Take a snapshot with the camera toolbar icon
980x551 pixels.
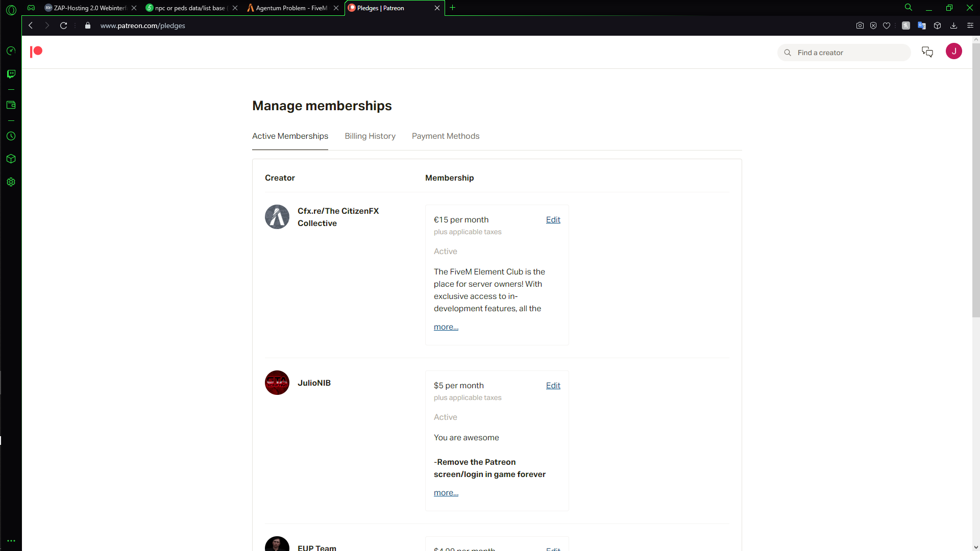(x=860, y=26)
